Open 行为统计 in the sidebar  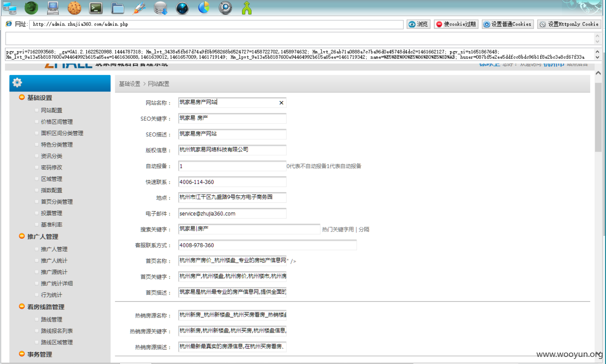[x=52, y=295]
